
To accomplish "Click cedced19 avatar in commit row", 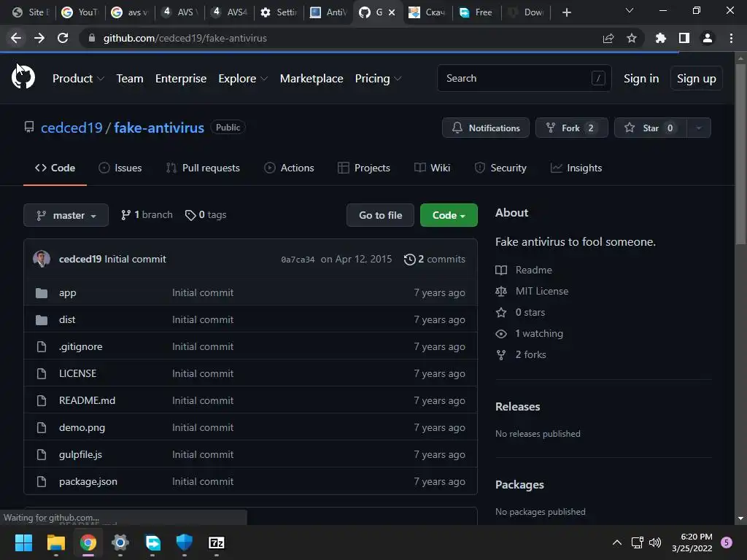I will (x=42, y=259).
